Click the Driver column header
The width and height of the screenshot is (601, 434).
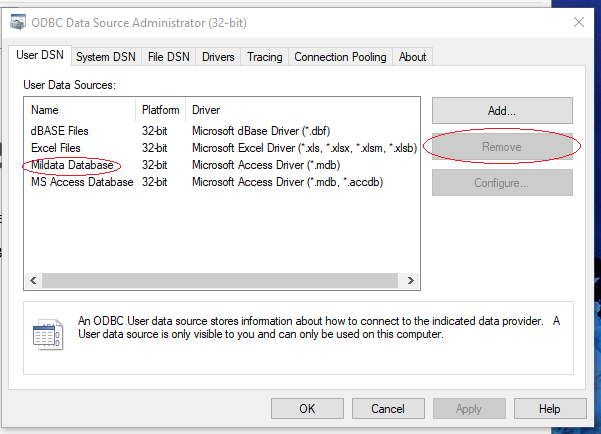(303, 110)
